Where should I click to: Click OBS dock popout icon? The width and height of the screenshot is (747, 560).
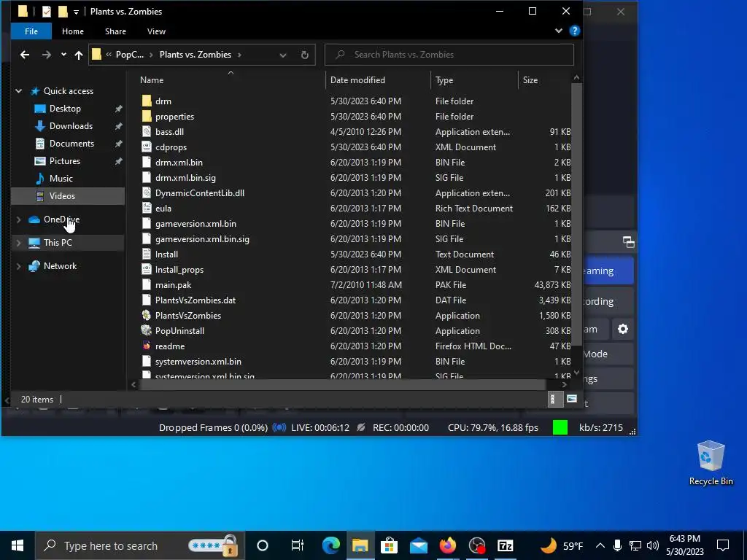628,242
